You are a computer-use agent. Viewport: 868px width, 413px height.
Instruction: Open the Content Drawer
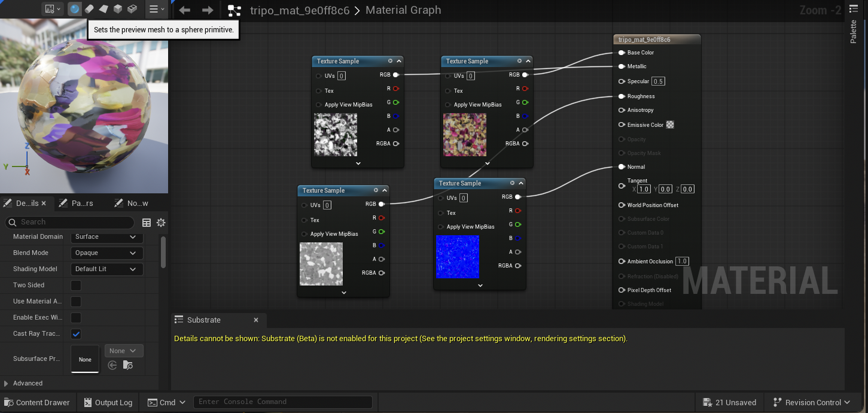(36, 402)
